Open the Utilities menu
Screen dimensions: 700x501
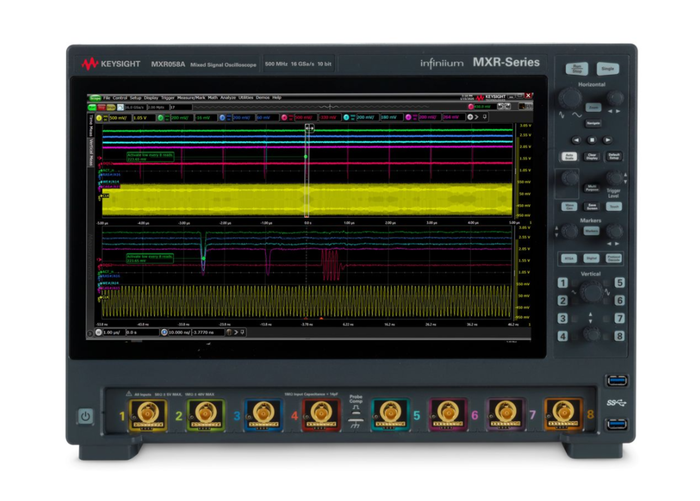coord(246,97)
